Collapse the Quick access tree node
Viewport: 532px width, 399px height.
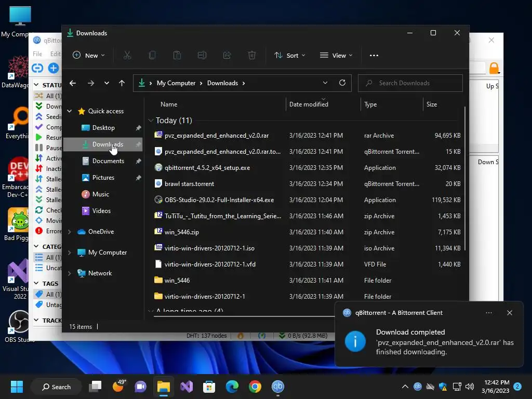pos(70,111)
